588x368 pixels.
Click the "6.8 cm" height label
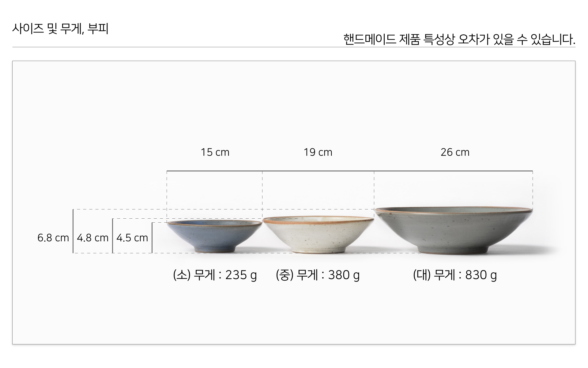click(x=53, y=238)
